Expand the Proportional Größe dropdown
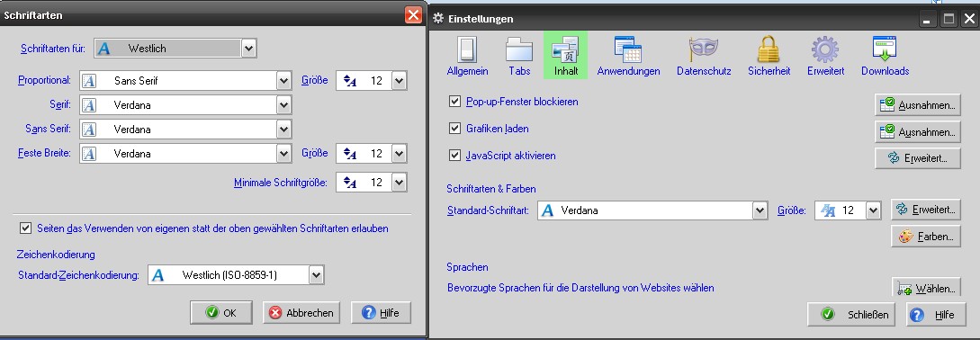The width and height of the screenshot is (980, 340). click(400, 81)
